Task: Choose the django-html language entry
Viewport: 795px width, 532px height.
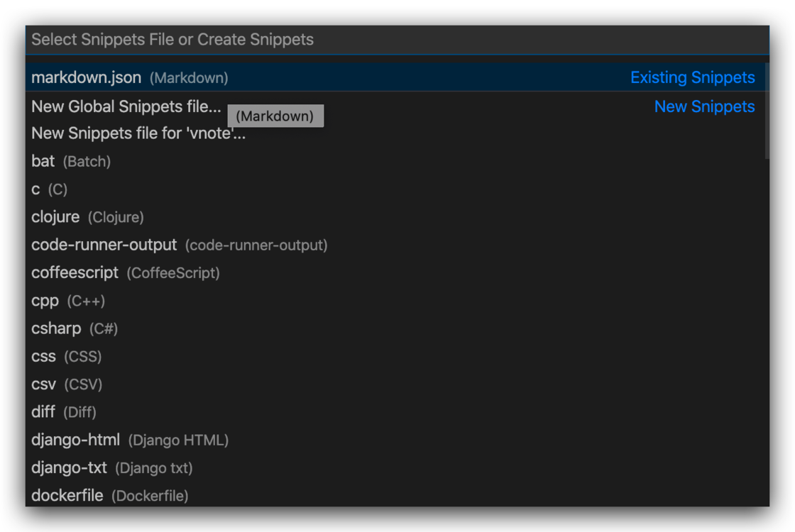Action: pos(130,440)
